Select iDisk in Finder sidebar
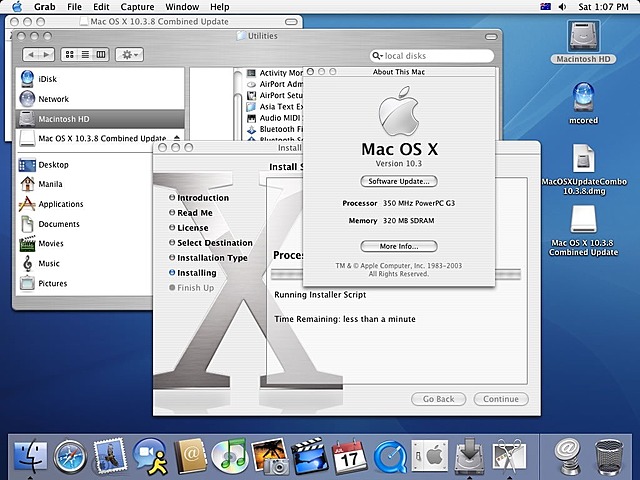The height and width of the screenshot is (480, 640). tap(100, 79)
